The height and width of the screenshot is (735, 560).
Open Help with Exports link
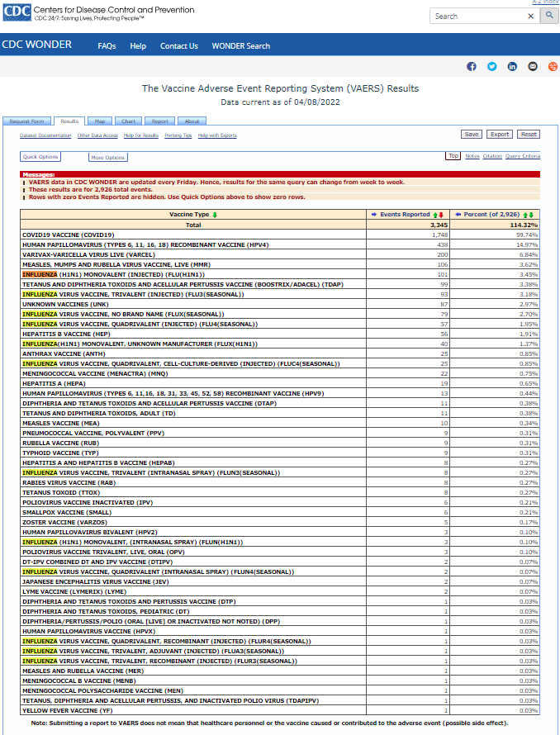[217, 135]
